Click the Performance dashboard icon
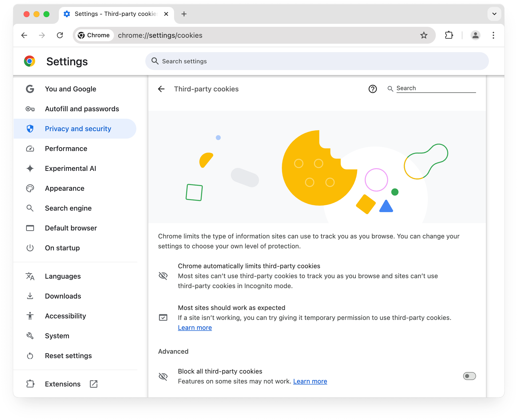This screenshot has height=420, width=518. 31,148
